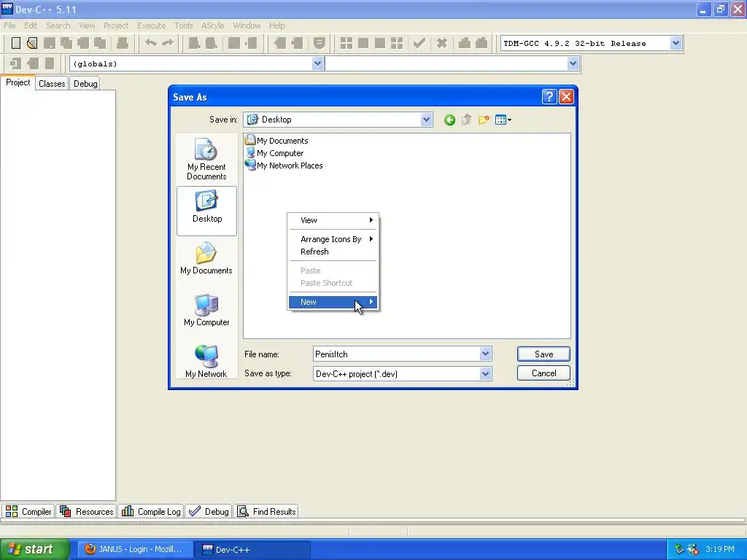This screenshot has height=560, width=747.
Task: Click the Print toolbar icon
Action: (123, 43)
